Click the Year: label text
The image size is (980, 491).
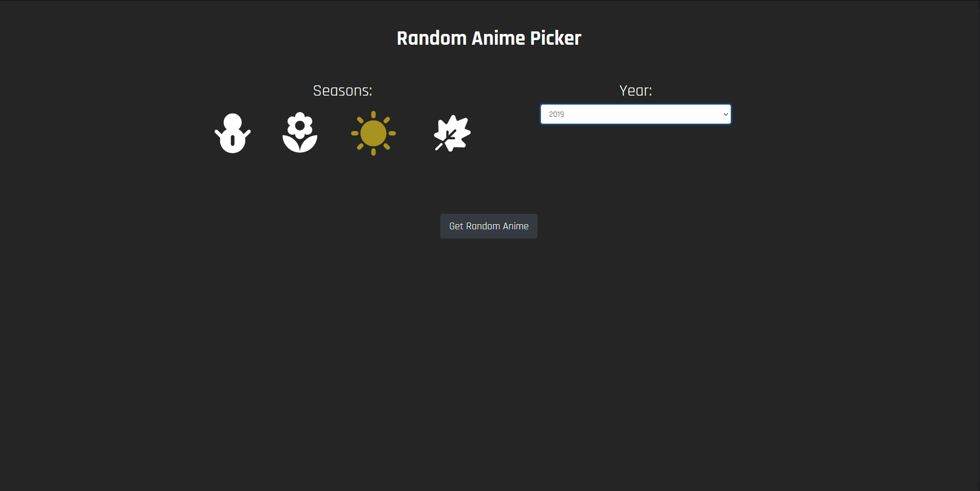(x=635, y=90)
